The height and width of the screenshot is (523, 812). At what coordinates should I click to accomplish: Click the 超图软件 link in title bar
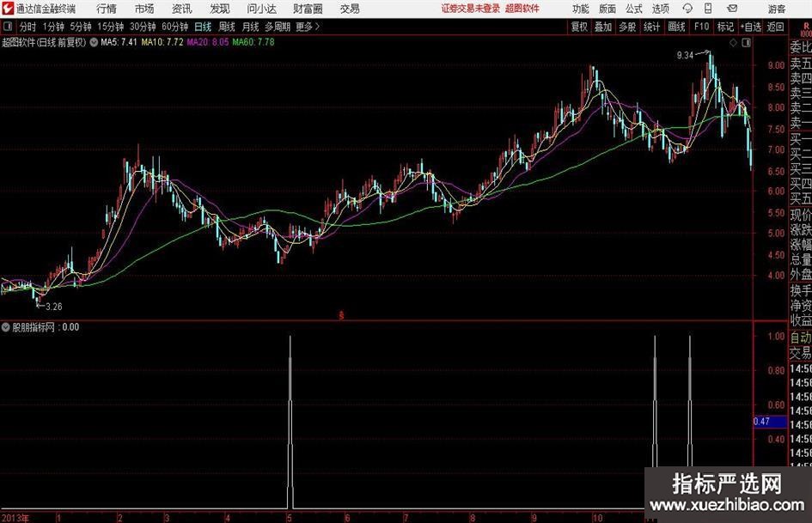pos(522,9)
